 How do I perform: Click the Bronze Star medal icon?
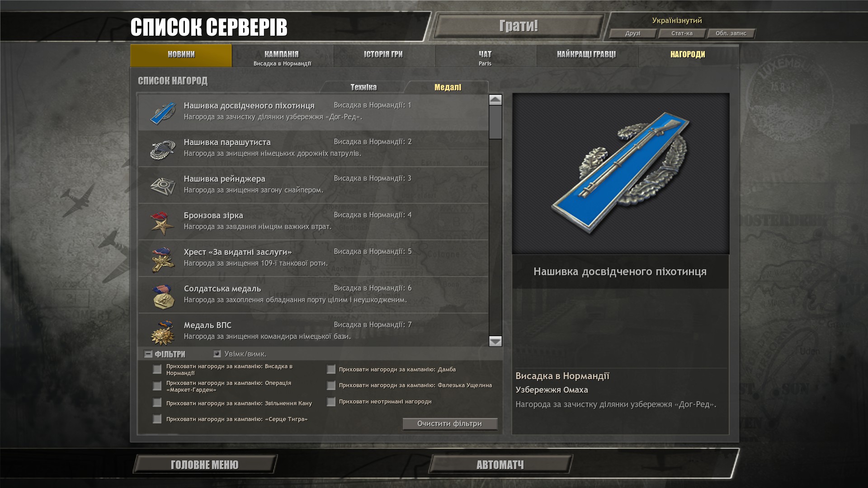coord(162,223)
